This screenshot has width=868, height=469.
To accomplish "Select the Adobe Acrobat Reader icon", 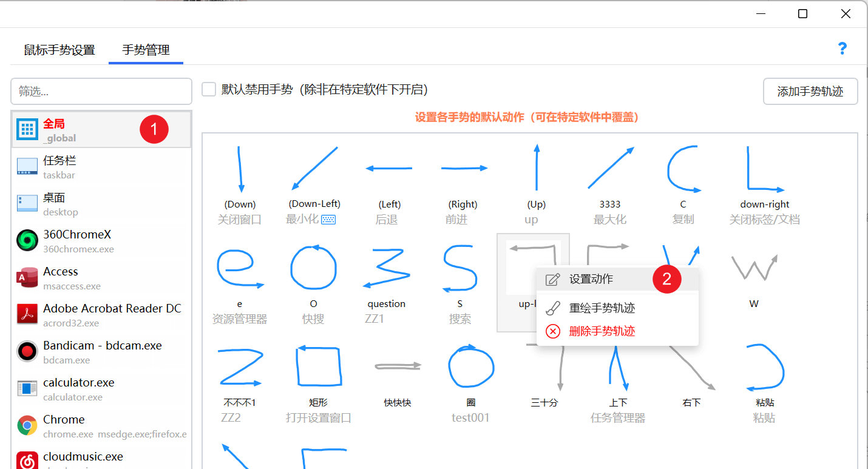I will [x=27, y=314].
